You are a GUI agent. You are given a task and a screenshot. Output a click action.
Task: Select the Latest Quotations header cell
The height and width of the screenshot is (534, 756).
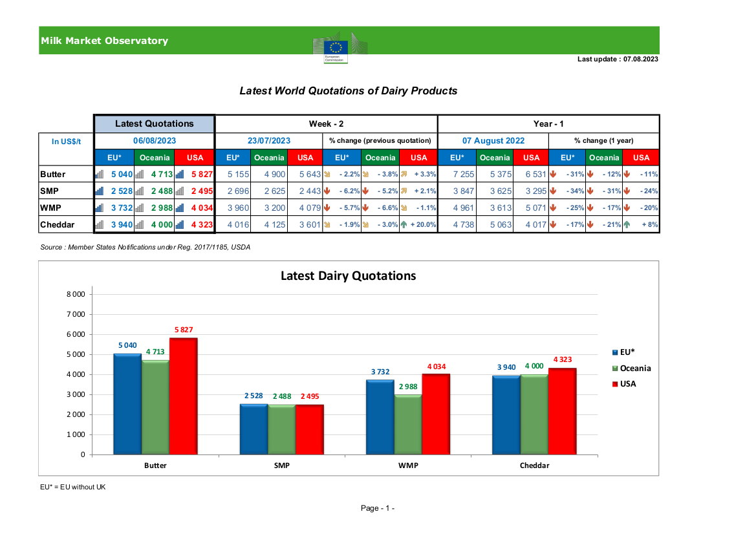155,124
